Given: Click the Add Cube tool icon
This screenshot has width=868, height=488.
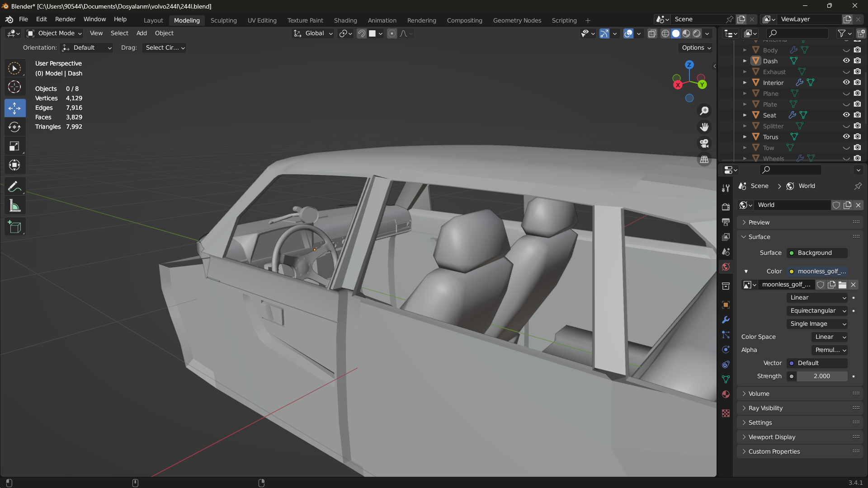Looking at the screenshot, I should pyautogui.click(x=14, y=227).
